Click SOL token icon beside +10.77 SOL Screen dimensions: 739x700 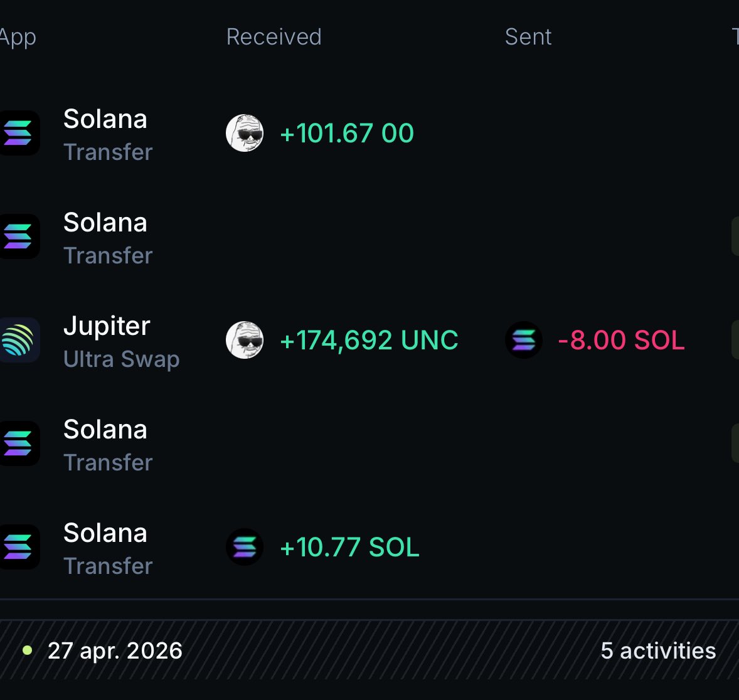click(x=245, y=547)
